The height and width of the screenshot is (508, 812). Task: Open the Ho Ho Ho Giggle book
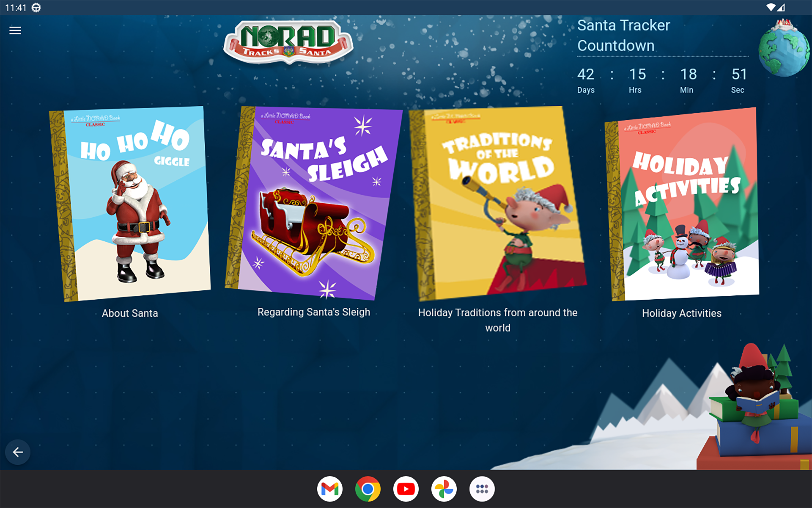(x=130, y=204)
